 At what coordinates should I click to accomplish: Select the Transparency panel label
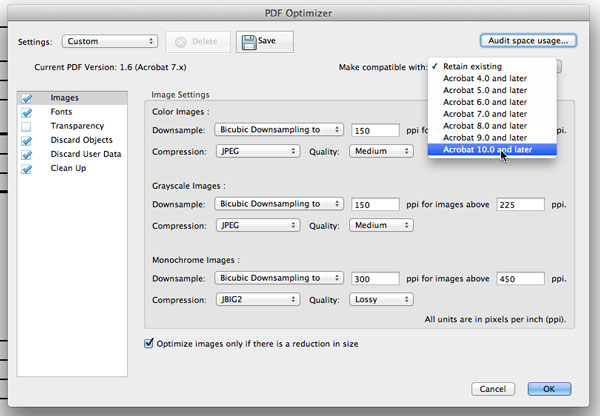[x=77, y=126]
